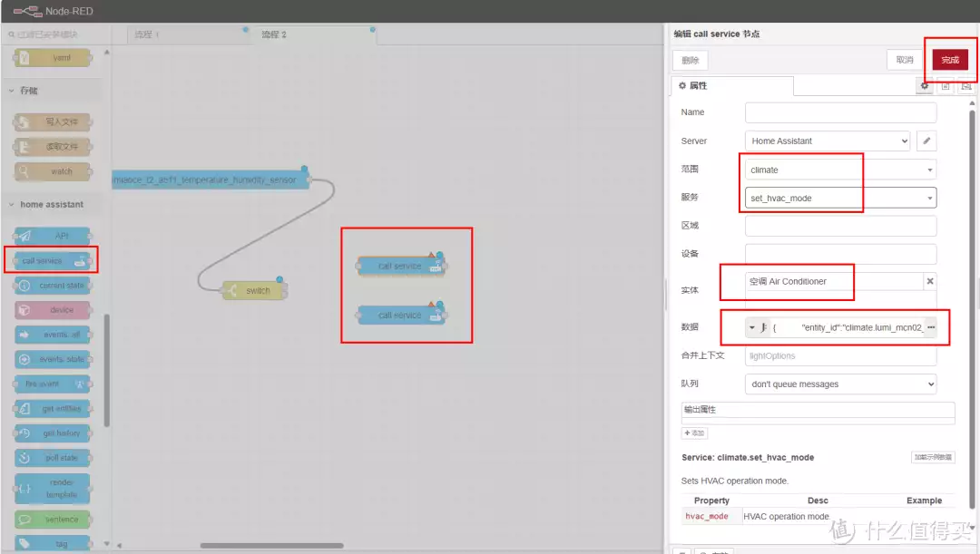This screenshot has height=554, width=980.
Task: Select the tag palette node
Action: tap(54, 544)
